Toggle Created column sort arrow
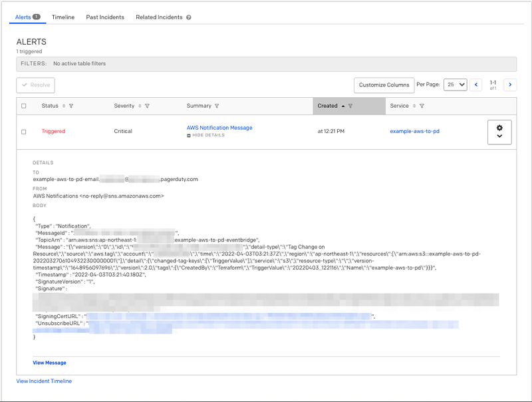Image resolution: width=532 pixels, height=402 pixels. pos(343,106)
